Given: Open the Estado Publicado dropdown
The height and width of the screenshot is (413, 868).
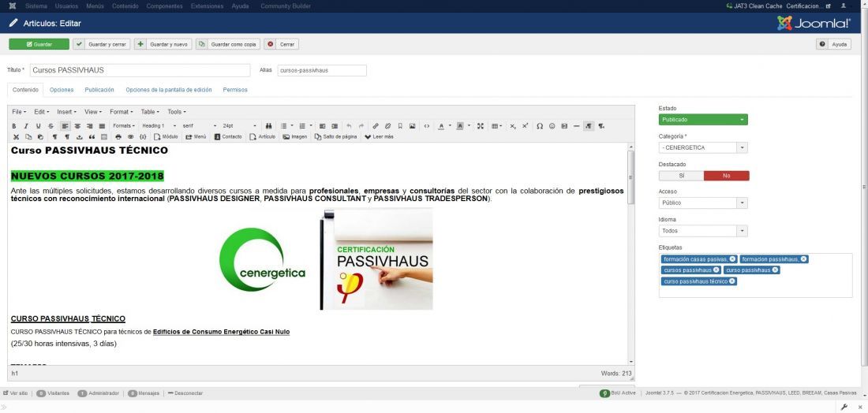Looking at the screenshot, I should tap(703, 120).
